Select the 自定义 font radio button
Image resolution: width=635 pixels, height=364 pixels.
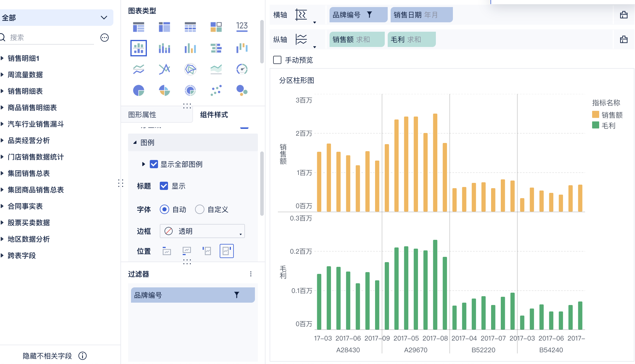click(200, 209)
